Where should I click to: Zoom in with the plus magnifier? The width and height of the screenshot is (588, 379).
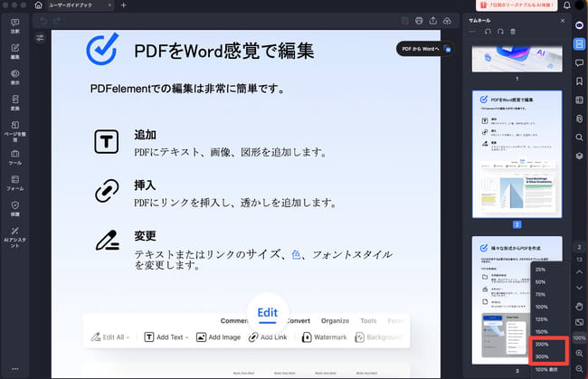[579, 353]
